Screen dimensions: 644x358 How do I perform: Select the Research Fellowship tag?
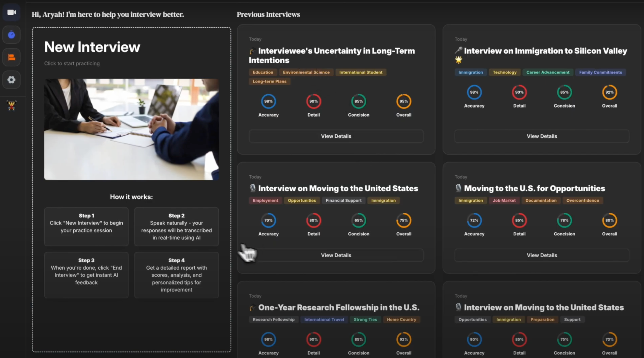(273, 320)
